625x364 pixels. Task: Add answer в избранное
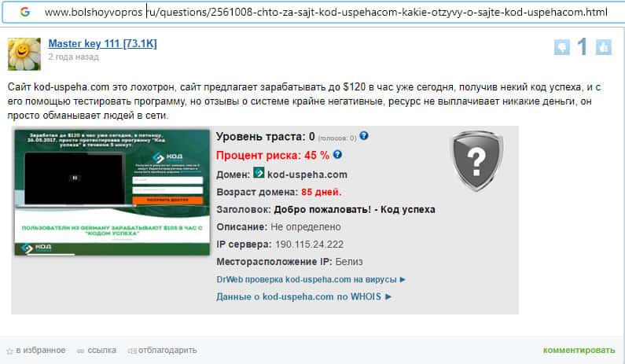tap(41, 350)
